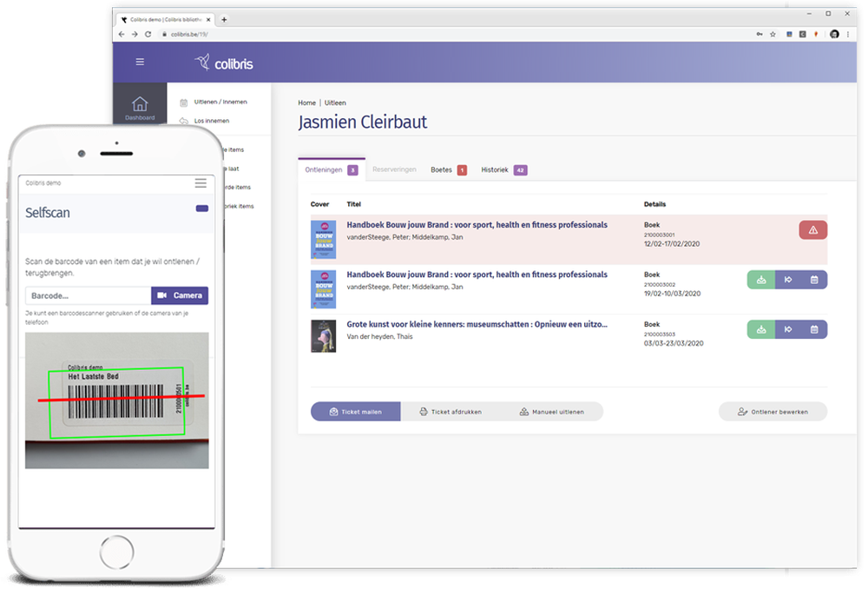Reload the colibris page
Image resolution: width=868 pixels, height=589 pixels.
[x=148, y=35]
